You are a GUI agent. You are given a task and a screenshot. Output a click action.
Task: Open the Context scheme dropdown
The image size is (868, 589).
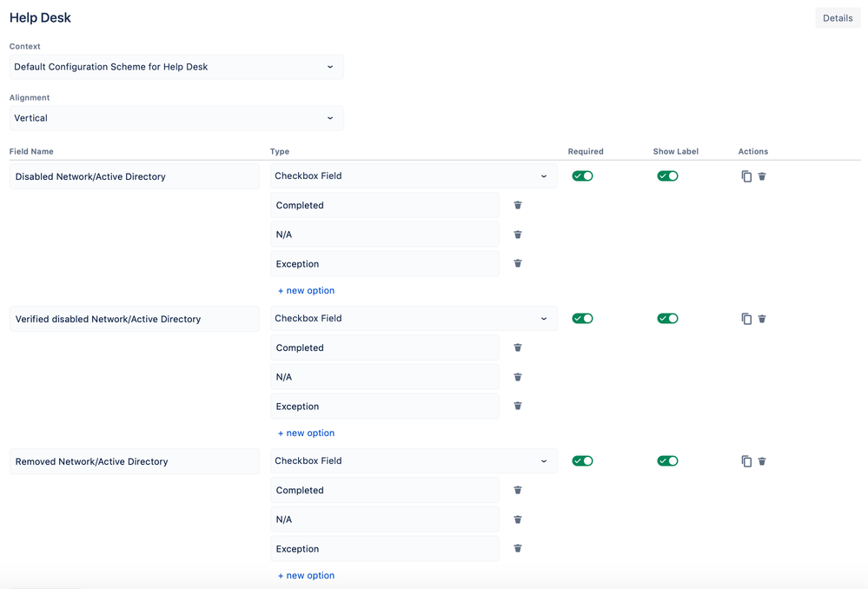[x=176, y=66]
